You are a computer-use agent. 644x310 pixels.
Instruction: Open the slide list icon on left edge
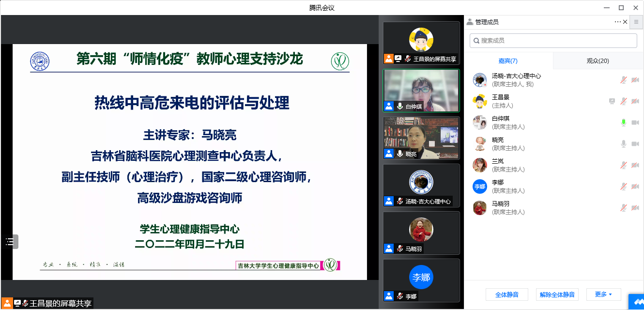[10, 242]
